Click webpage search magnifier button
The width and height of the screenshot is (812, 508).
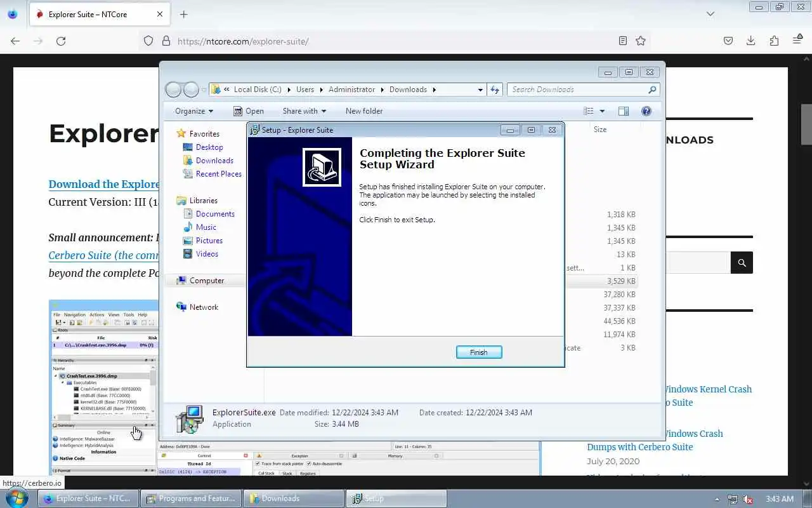[x=742, y=263]
